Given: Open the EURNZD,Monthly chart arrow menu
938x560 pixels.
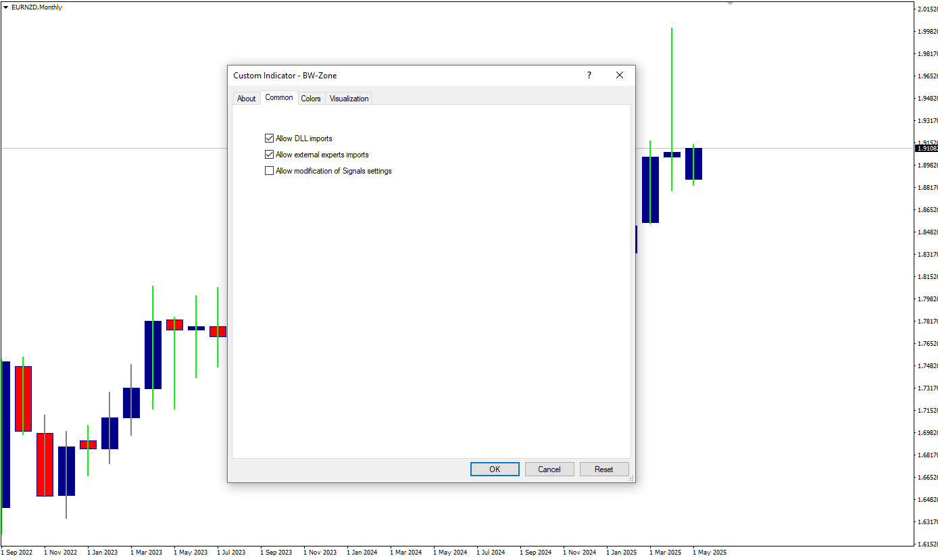Looking at the screenshot, I should pyautogui.click(x=6, y=7).
